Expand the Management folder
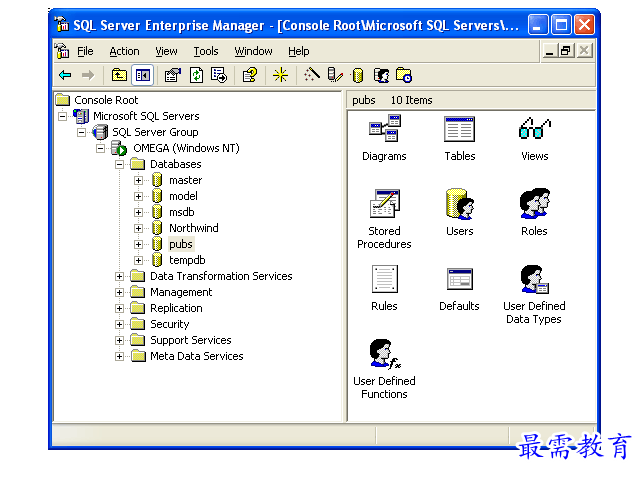The height and width of the screenshot is (478, 640). coord(119,292)
